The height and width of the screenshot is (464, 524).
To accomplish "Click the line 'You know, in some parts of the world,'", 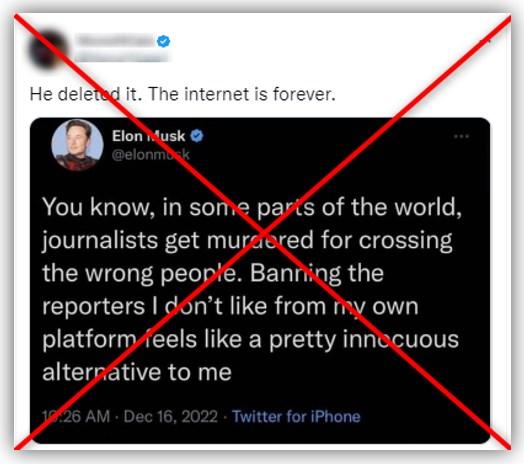I will tap(252, 207).
